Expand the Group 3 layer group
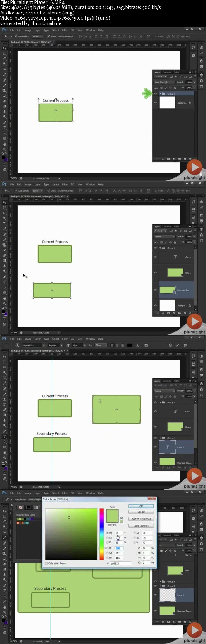This screenshot has width=206, height=644. (x=160, y=586)
